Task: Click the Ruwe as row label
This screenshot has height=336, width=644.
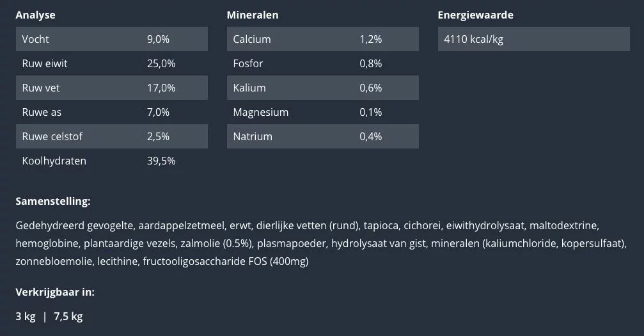Action: pos(42,112)
